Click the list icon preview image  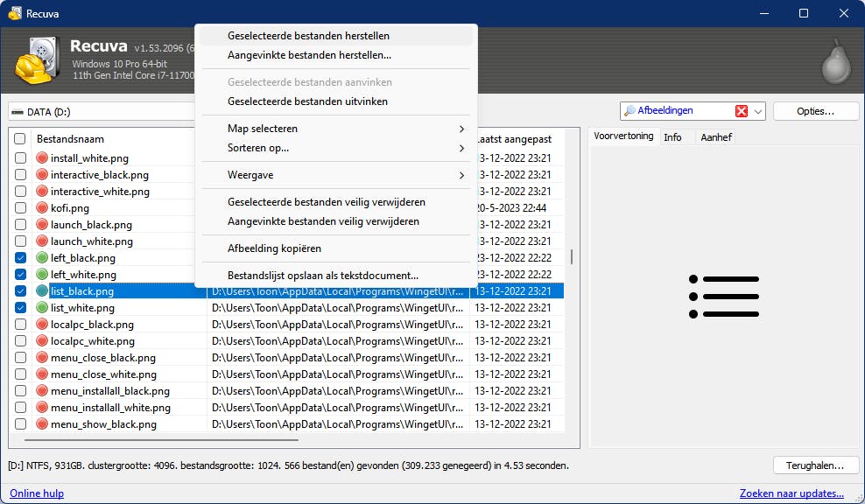point(724,297)
